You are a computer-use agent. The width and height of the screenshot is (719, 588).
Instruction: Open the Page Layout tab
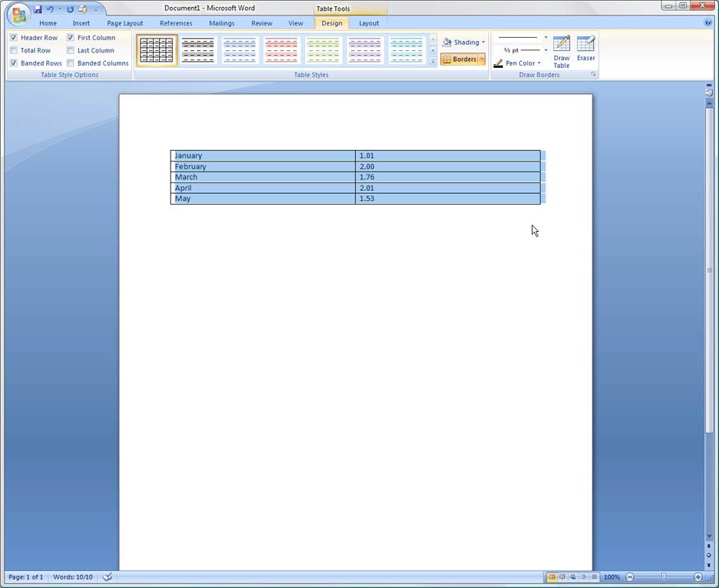pyautogui.click(x=125, y=23)
